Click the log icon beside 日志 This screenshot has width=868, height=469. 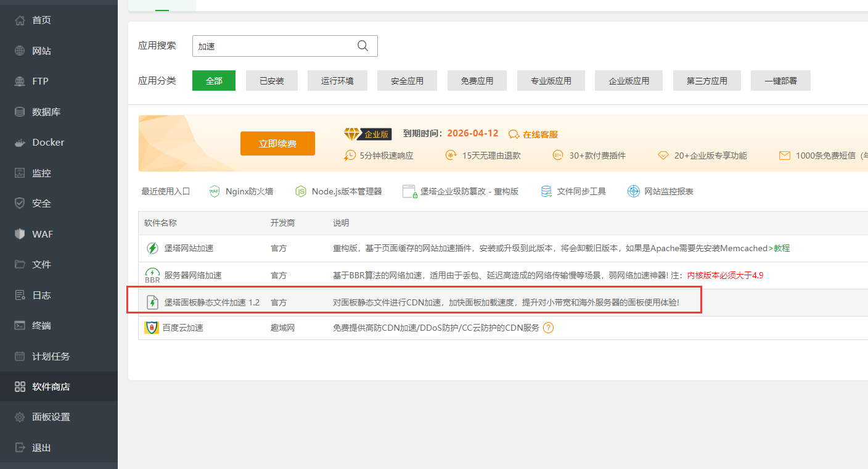(x=20, y=295)
